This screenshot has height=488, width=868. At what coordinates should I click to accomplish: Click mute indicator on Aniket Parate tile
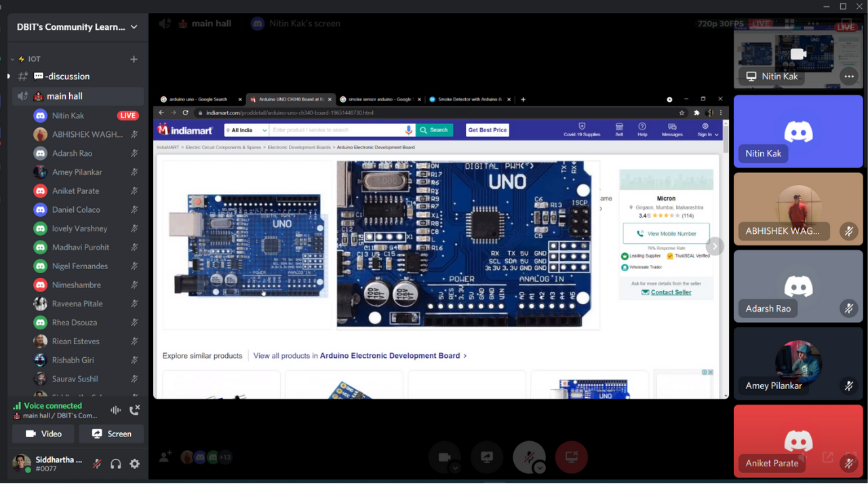click(x=849, y=463)
